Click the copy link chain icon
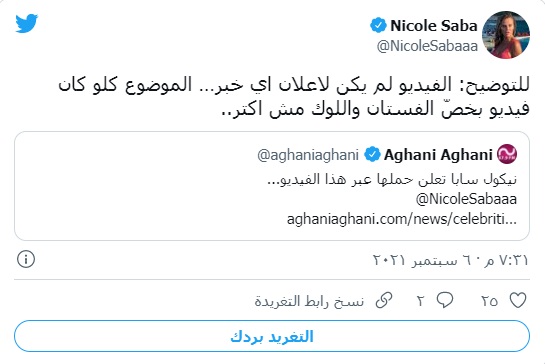The image size is (545, 364). pos(384,300)
